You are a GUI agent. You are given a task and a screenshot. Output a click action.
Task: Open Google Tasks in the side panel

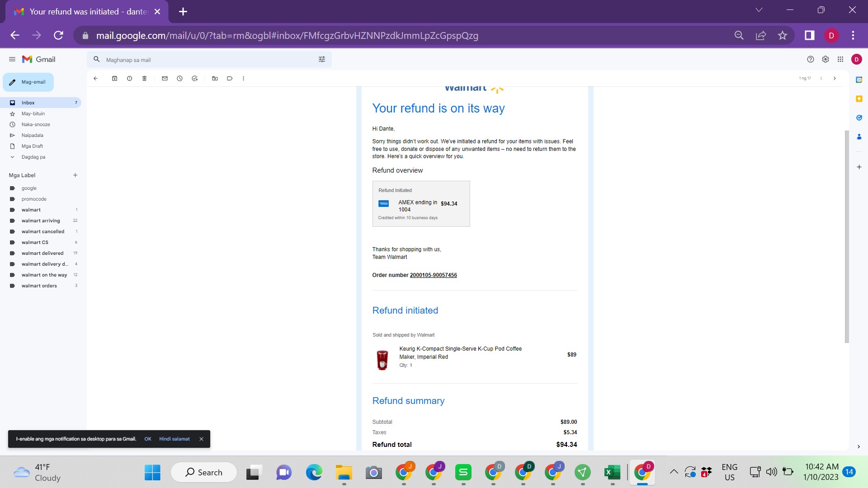click(x=859, y=118)
